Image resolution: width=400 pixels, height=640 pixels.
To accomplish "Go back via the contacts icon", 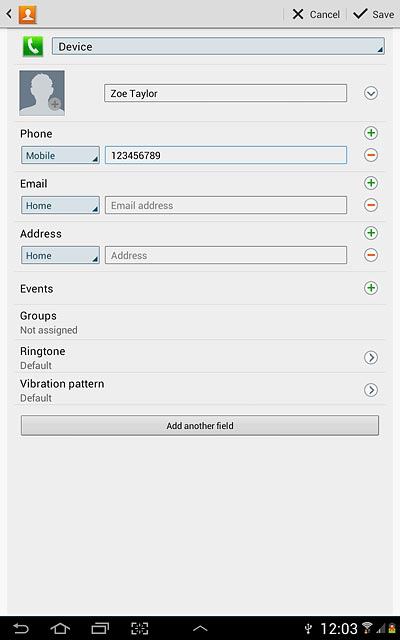I will point(23,14).
